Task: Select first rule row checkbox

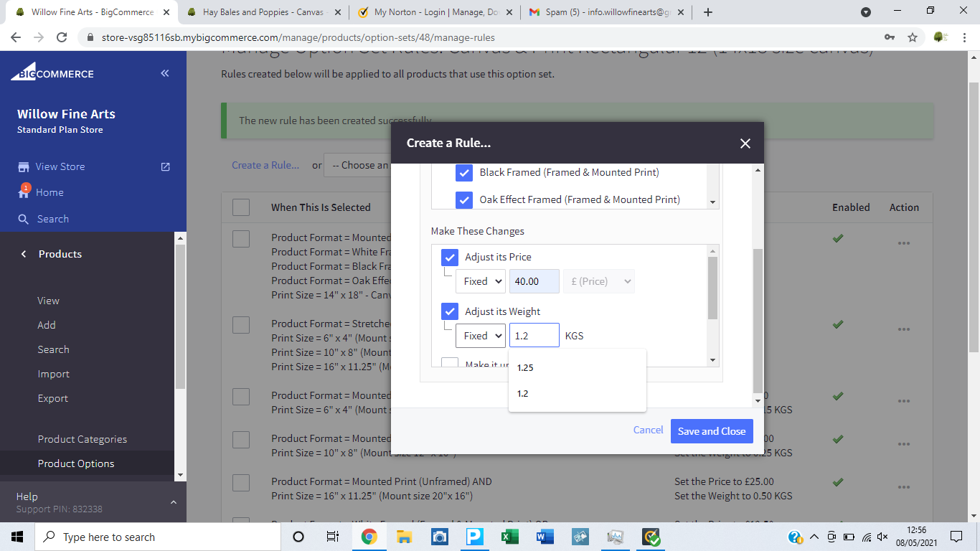Action: tap(241, 239)
